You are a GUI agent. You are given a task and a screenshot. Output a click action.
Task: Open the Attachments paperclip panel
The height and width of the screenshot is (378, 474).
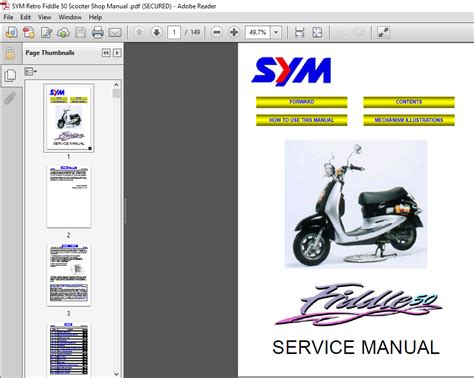point(10,98)
